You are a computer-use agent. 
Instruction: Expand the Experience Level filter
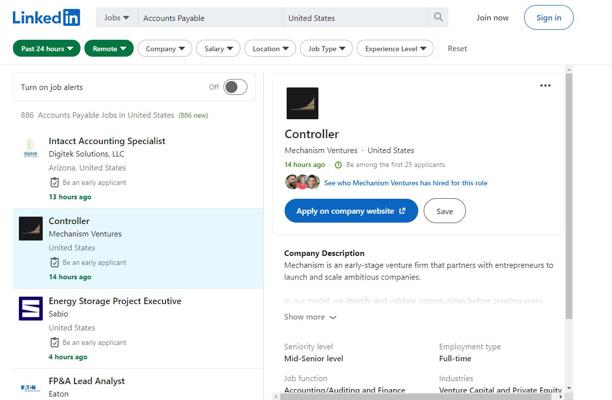click(x=395, y=49)
